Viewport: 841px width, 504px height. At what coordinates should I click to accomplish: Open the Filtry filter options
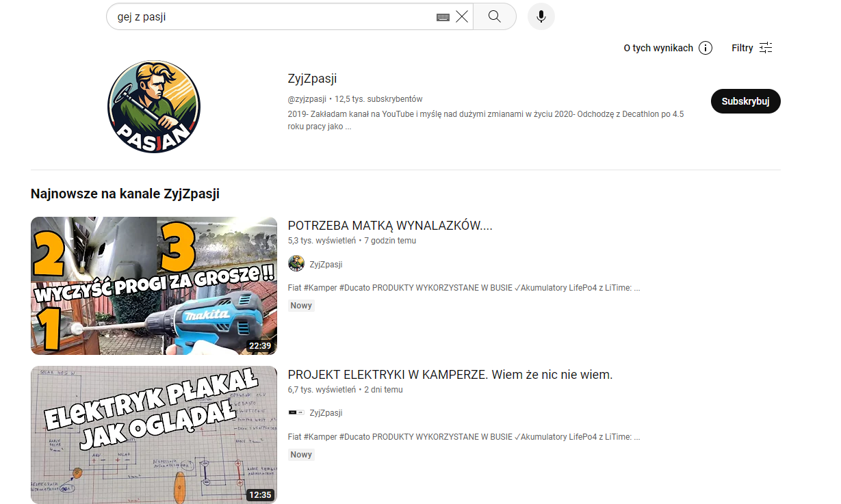(752, 48)
